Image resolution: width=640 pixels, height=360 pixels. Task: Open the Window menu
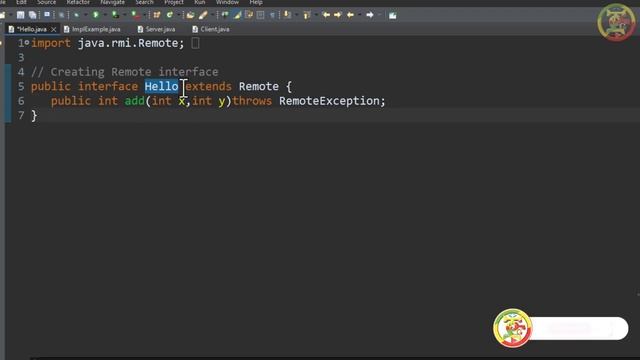(x=227, y=2)
